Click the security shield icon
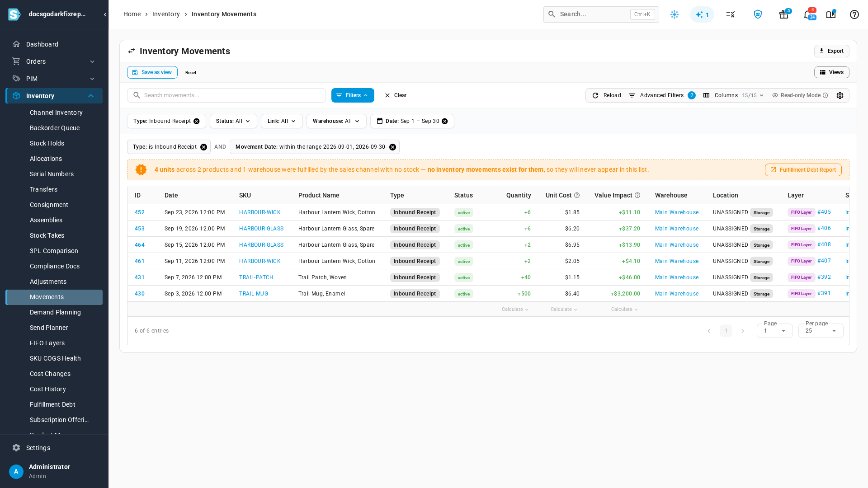 [758, 14]
